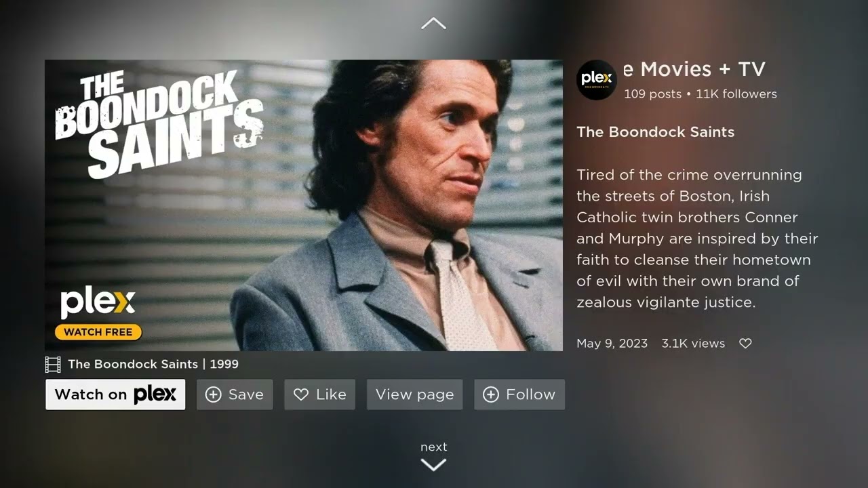The width and height of the screenshot is (868, 488).
Task: Open The Boondock Saints | 1999 title link
Action: point(153,364)
